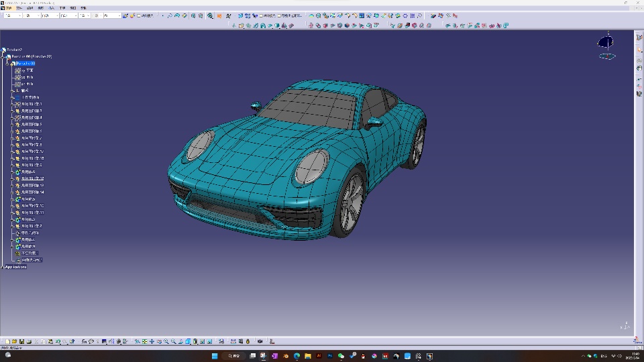Open WeChat from the taskbar

[x=341, y=356]
